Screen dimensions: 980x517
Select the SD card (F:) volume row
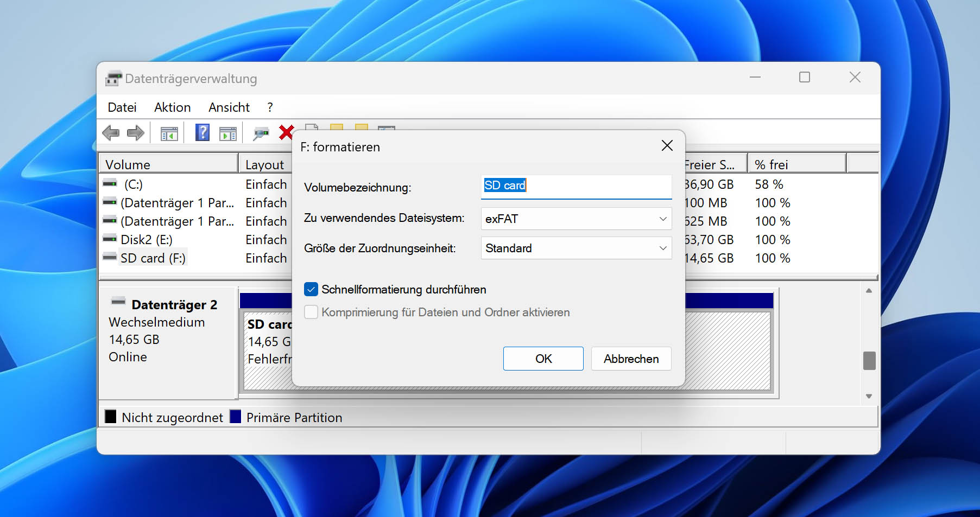153,258
